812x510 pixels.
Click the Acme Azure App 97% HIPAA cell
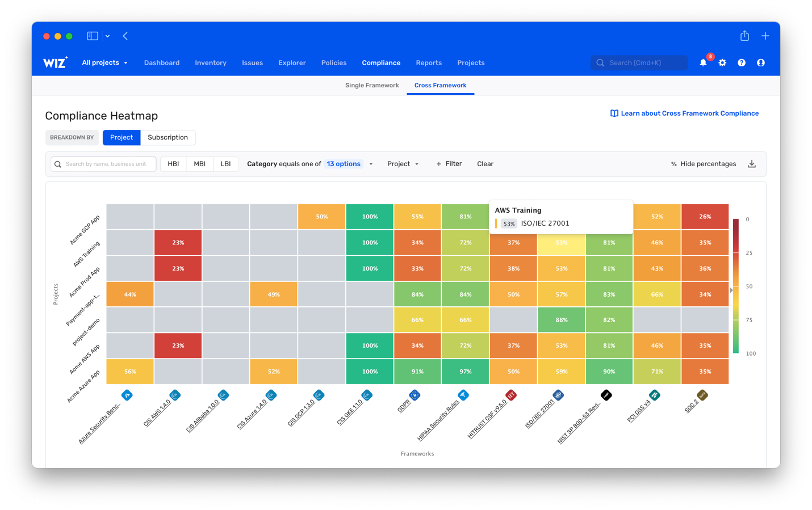click(x=465, y=372)
